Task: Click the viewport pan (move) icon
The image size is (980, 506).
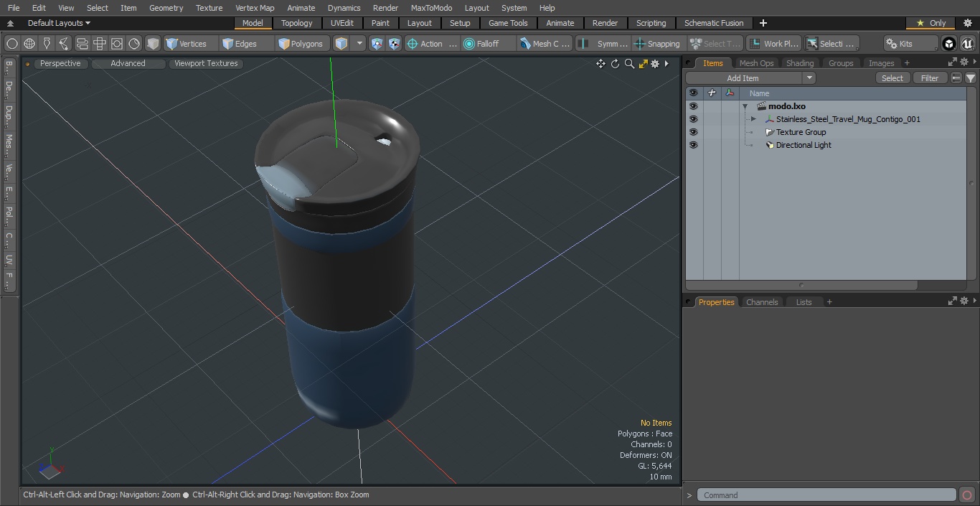Action: click(600, 64)
